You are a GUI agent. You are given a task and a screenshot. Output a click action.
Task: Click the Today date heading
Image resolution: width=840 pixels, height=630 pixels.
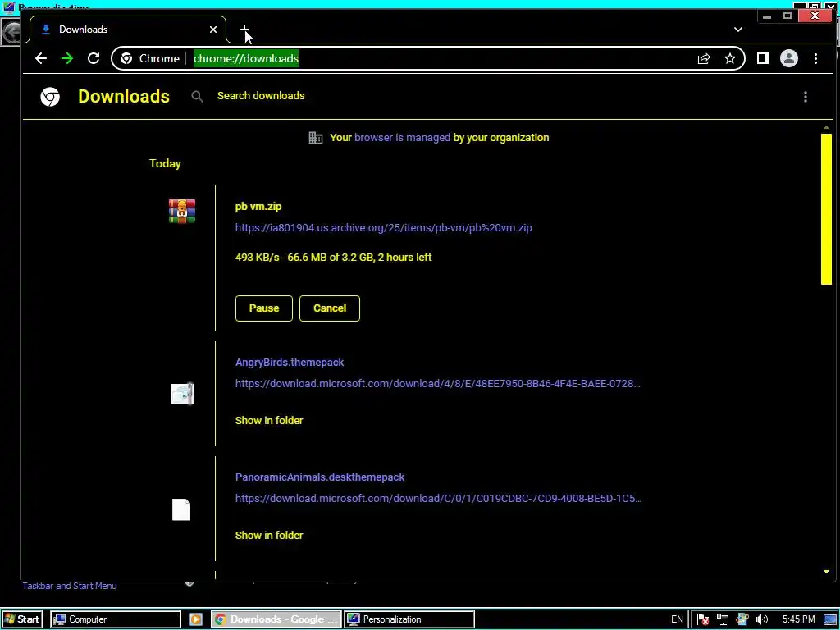(165, 163)
